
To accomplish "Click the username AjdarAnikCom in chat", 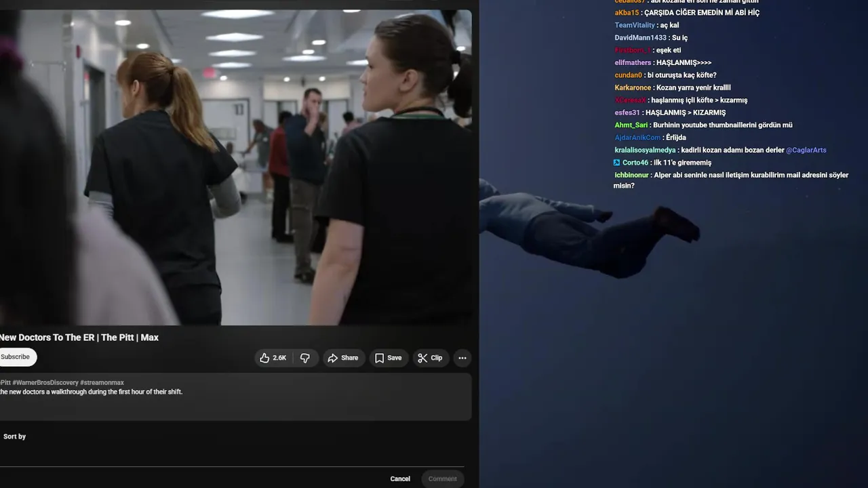I will coord(637,138).
